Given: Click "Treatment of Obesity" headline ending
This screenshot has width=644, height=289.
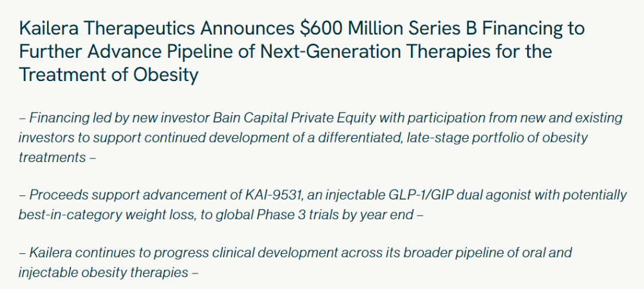Looking at the screenshot, I should (109, 75).
